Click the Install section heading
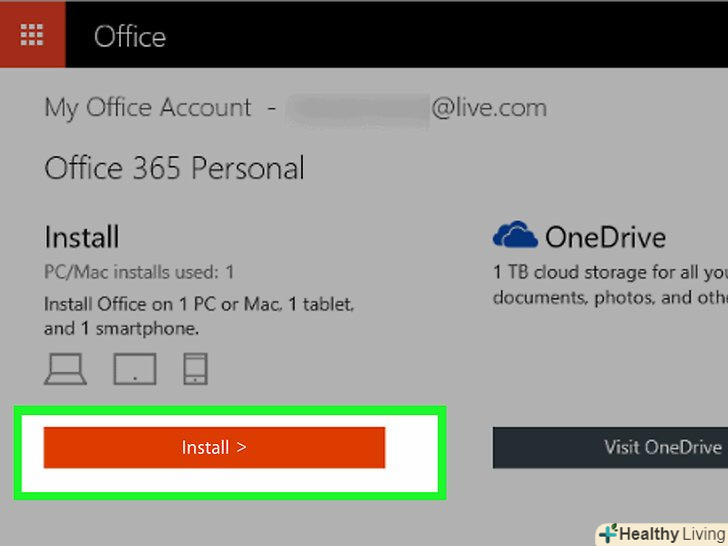Image resolution: width=728 pixels, height=546 pixels. point(82,238)
